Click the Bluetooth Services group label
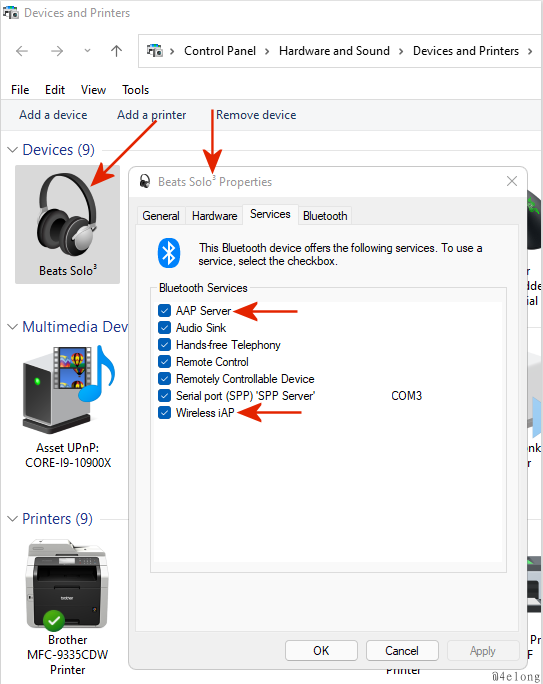The height and width of the screenshot is (684, 543). point(203,288)
